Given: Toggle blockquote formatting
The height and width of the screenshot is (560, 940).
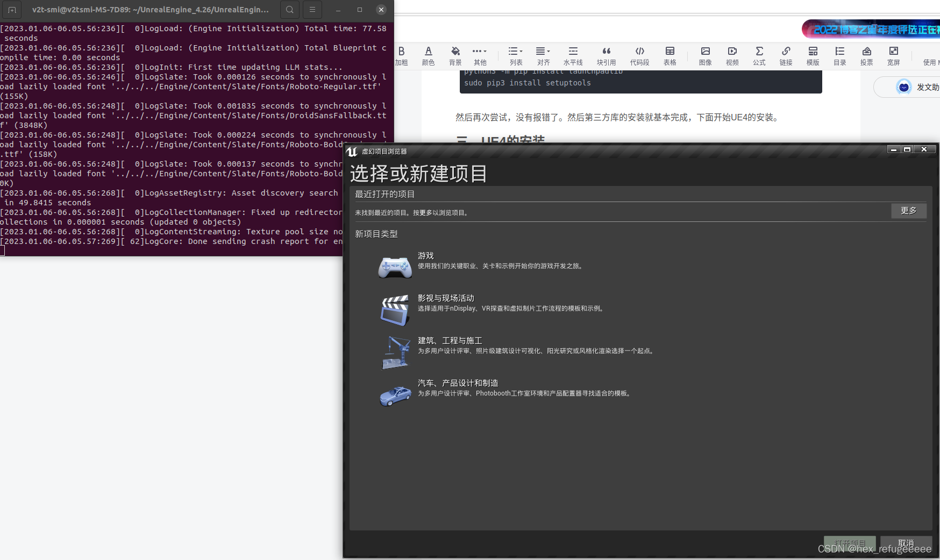Looking at the screenshot, I should (606, 55).
